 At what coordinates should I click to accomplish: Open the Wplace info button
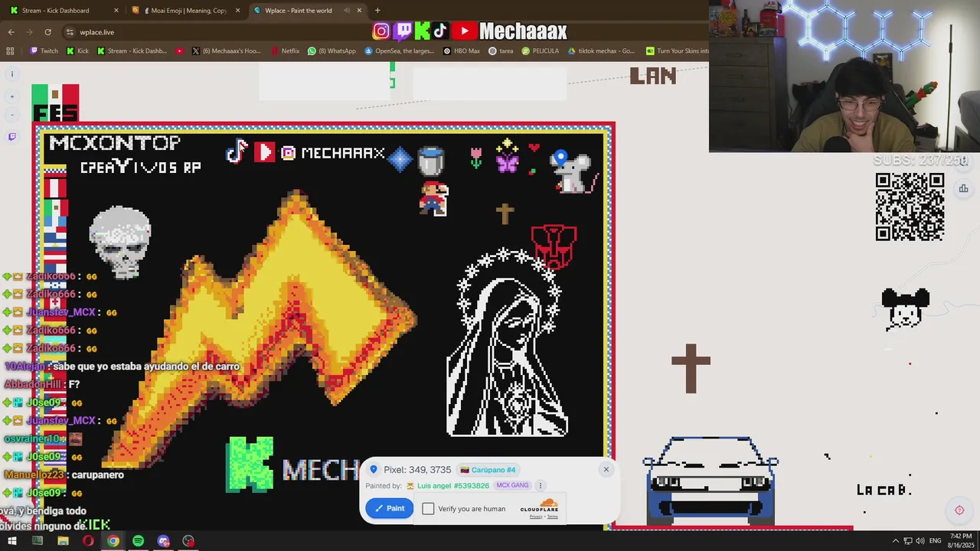(x=11, y=74)
